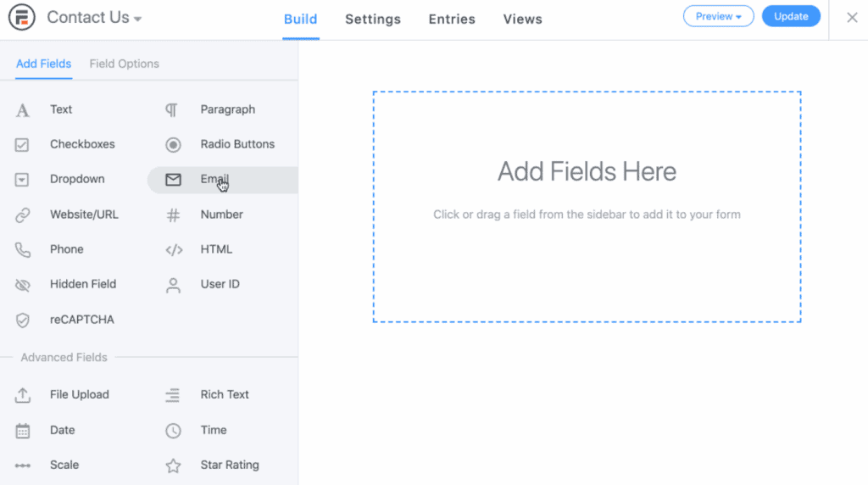Add the reCAPTCHA shield icon field
The image size is (868, 485).
[23, 321]
